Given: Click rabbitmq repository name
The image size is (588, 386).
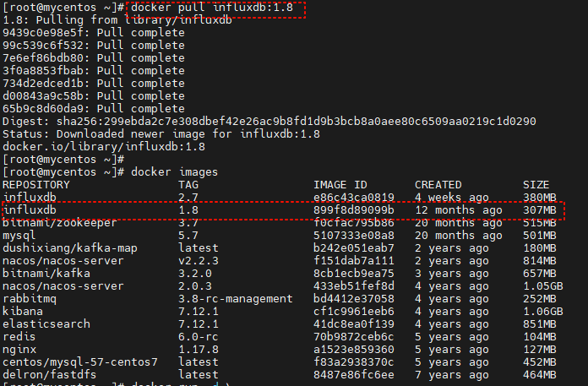Looking at the screenshot, I should [x=30, y=299].
